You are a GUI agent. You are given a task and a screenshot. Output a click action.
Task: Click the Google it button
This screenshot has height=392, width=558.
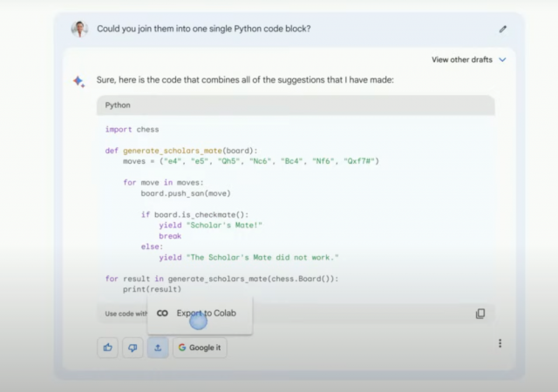[x=200, y=348]
